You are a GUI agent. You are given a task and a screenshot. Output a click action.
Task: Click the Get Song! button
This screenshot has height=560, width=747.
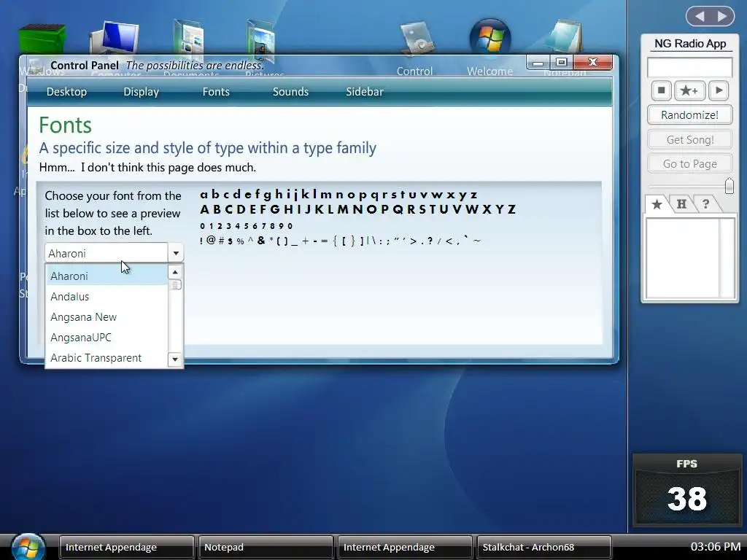[x=689, y=139]
